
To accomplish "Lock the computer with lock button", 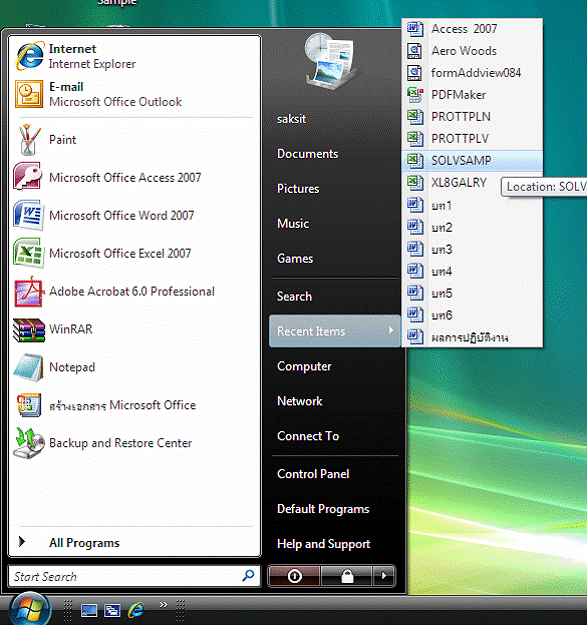I will (347, 576).
